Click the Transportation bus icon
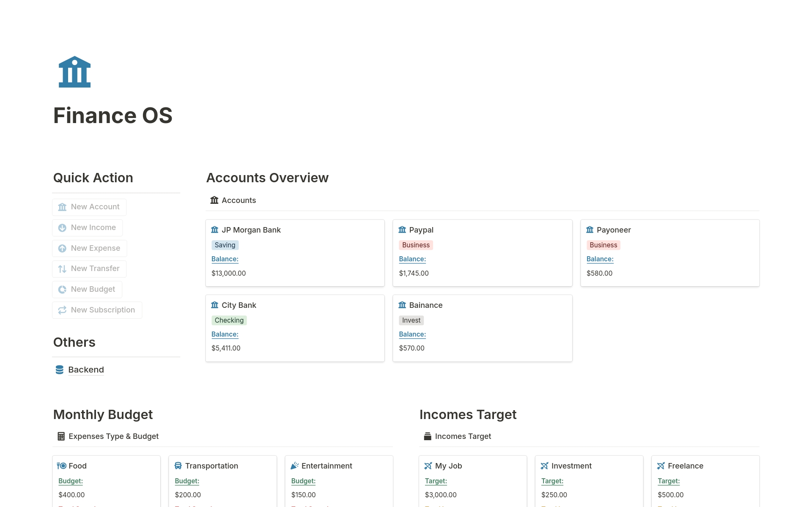The width and height of the screenshot is (812, 507). [178, 466]
